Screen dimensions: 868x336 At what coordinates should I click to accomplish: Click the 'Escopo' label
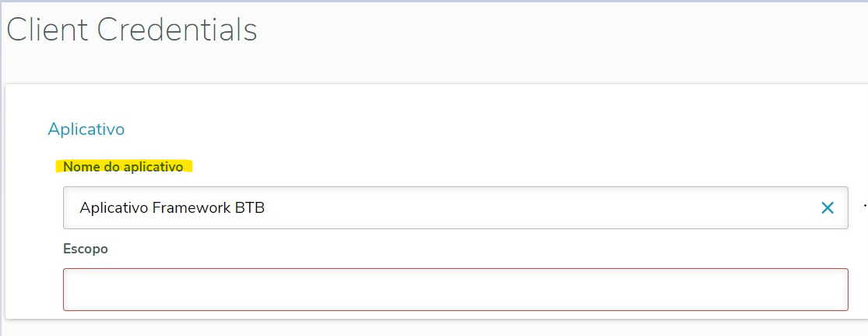coord(86,249)
